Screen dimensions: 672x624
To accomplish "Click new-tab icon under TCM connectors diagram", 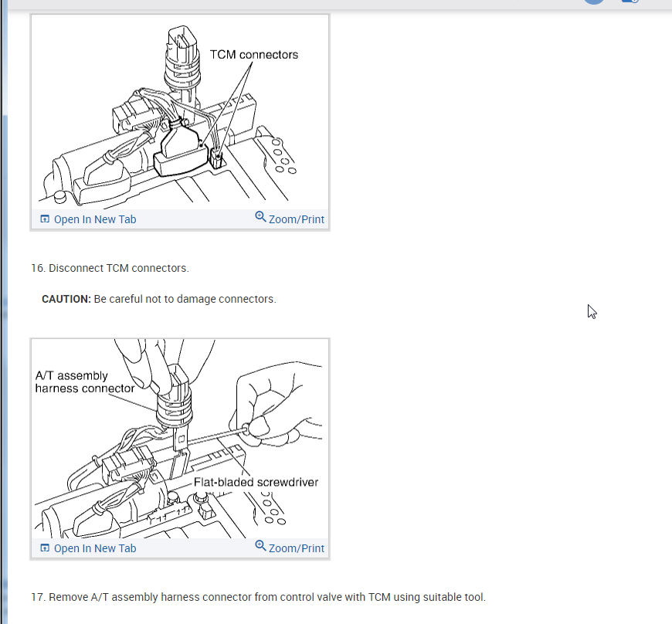I will (x=45, y=219).
